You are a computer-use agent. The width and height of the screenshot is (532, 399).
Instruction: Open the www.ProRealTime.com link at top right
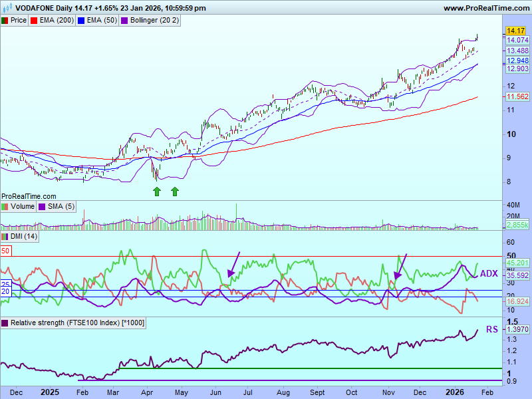(x=485, y=8)
